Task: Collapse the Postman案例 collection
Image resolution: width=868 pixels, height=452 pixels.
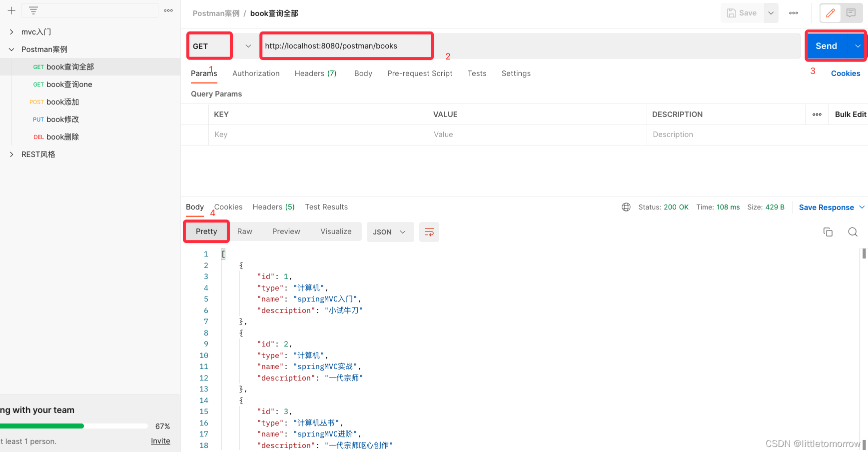Action: point(11,49)
